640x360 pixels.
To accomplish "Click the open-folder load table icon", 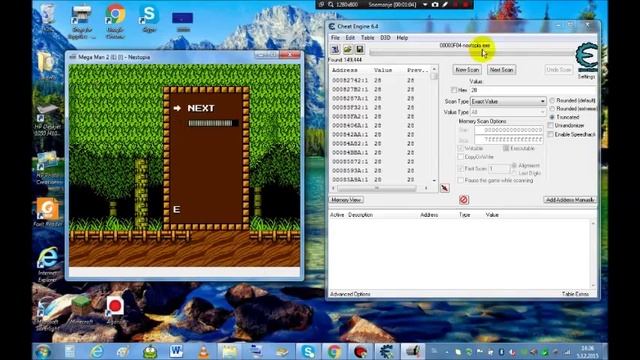I will point(347,49).
